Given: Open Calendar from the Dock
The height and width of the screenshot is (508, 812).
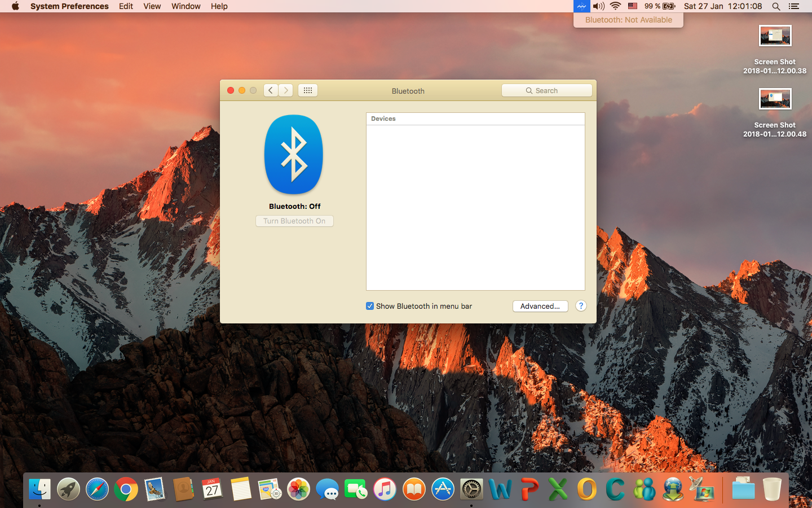Looking at the screenshot, I should coord(212,489).
